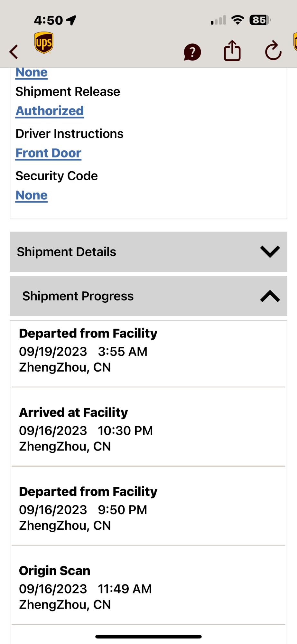Collapse Shipment Progress chevron
Screen dimensions: 297x644
click(270, 296)
